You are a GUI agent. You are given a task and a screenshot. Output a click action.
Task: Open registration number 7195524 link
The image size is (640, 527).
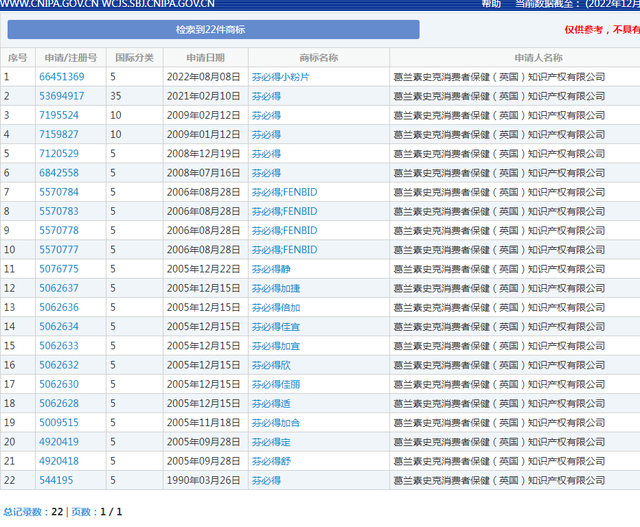pos(59,115)
